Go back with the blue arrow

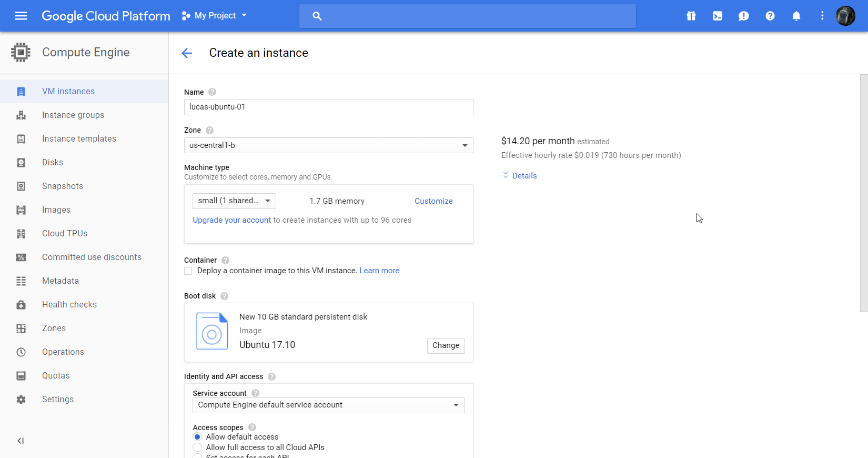click(187, 53)
